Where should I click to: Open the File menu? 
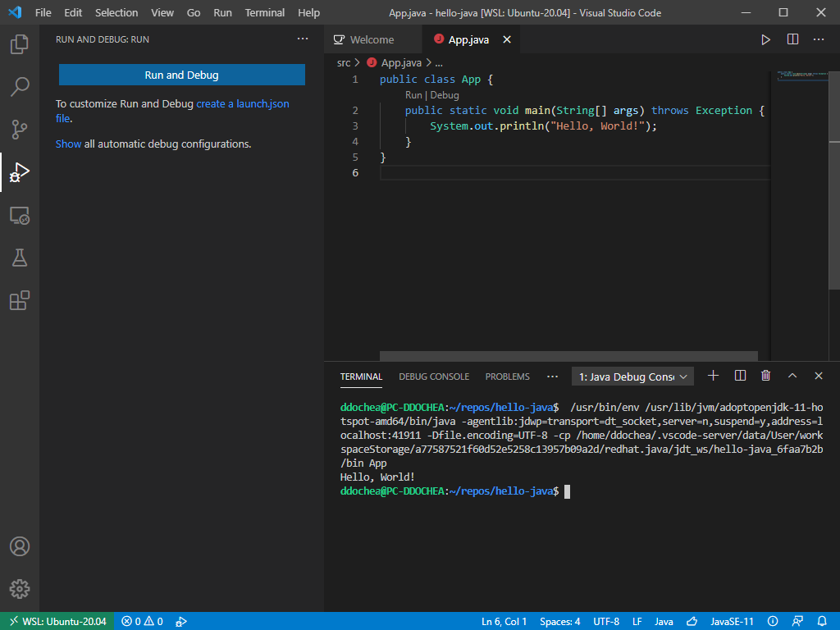pyautogui.click(x=43, y=12)
